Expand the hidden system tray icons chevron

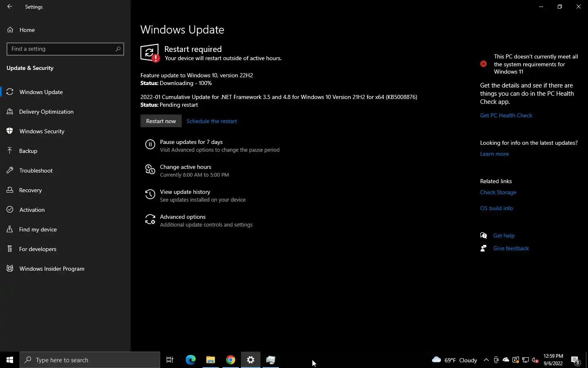point(486,360)
